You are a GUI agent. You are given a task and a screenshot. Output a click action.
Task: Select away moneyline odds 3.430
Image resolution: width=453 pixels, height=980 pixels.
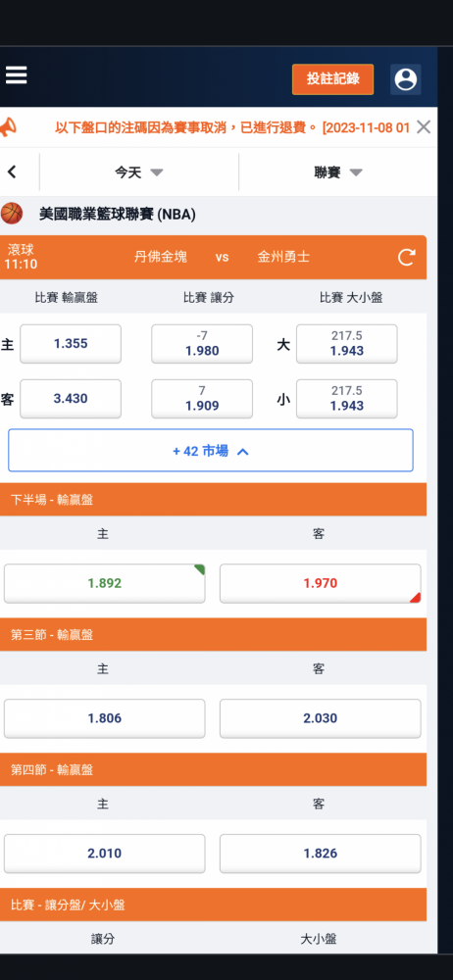tap(71, 399)
